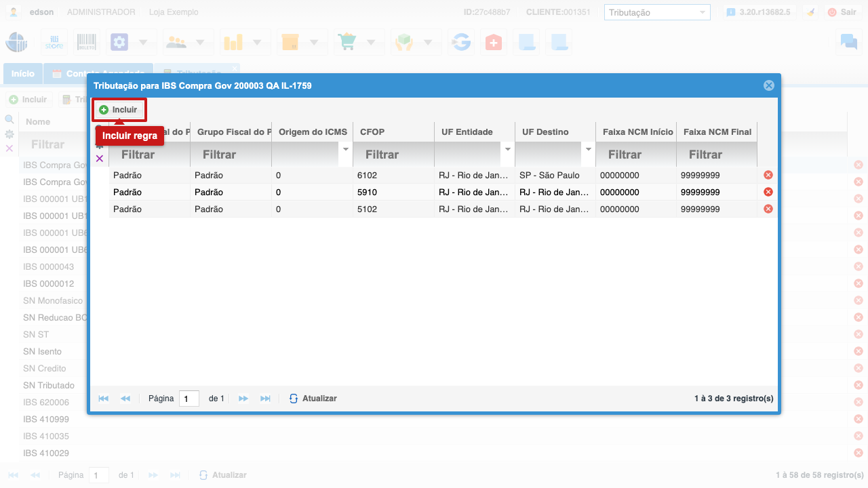Open the Tributação search combo box

pos(657,12)
